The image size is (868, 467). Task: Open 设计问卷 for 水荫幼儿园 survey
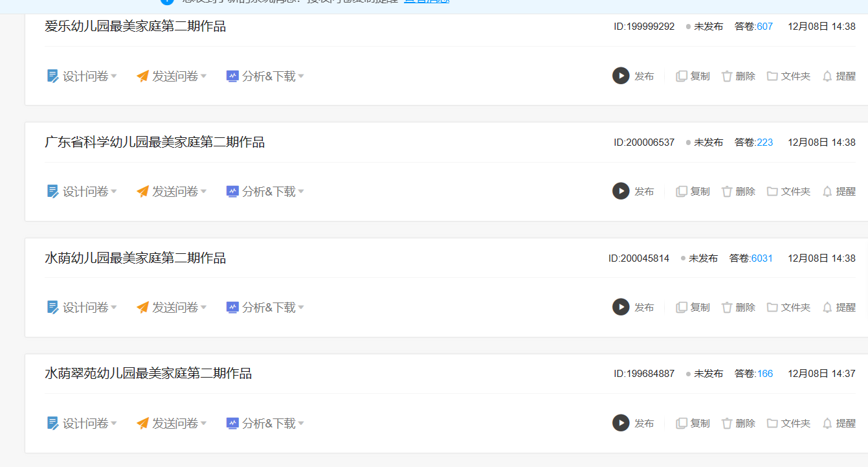[82, 308]
